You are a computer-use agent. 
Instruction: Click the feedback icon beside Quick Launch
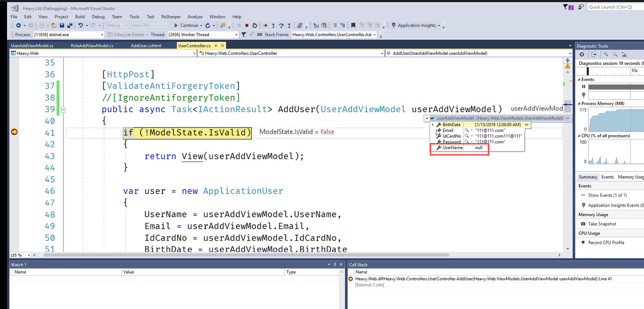[581, 7]
